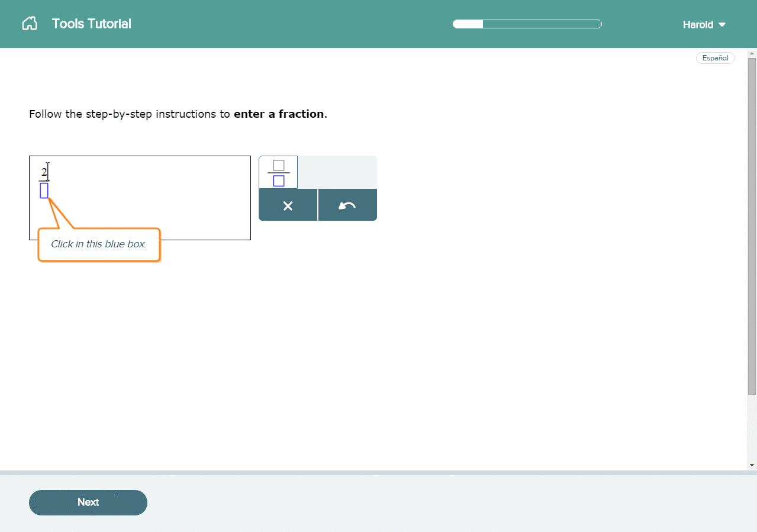Click the Tools Tutorial title
757x532 pixels.
[x=92, y=24]
